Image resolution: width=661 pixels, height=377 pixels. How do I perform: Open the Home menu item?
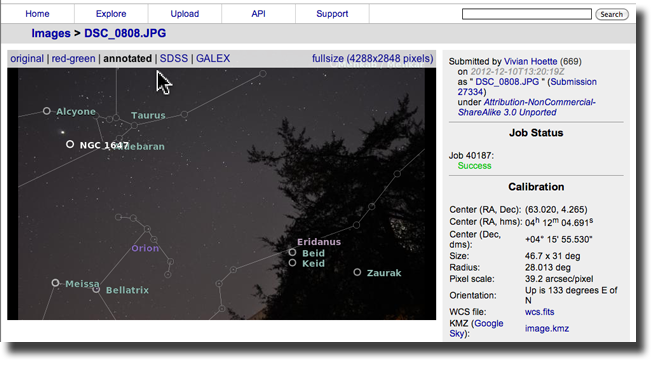[x=37, y=14]
